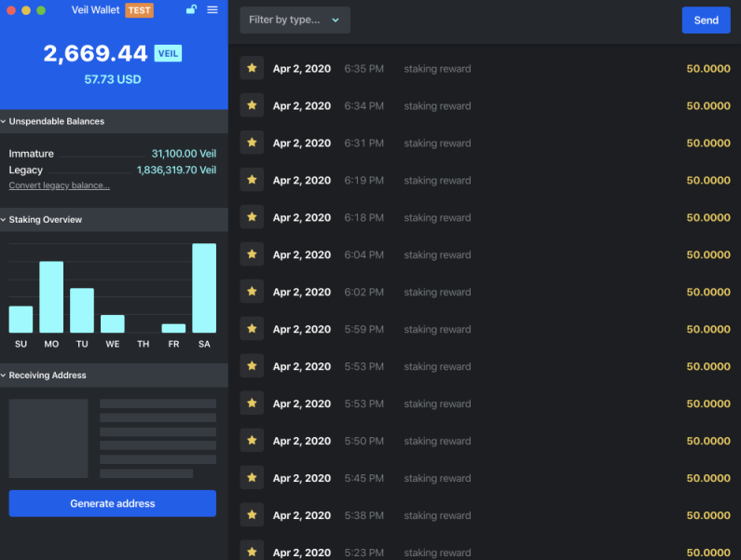Collapse the Unspendable Balances section

click(x=114, y=121)
